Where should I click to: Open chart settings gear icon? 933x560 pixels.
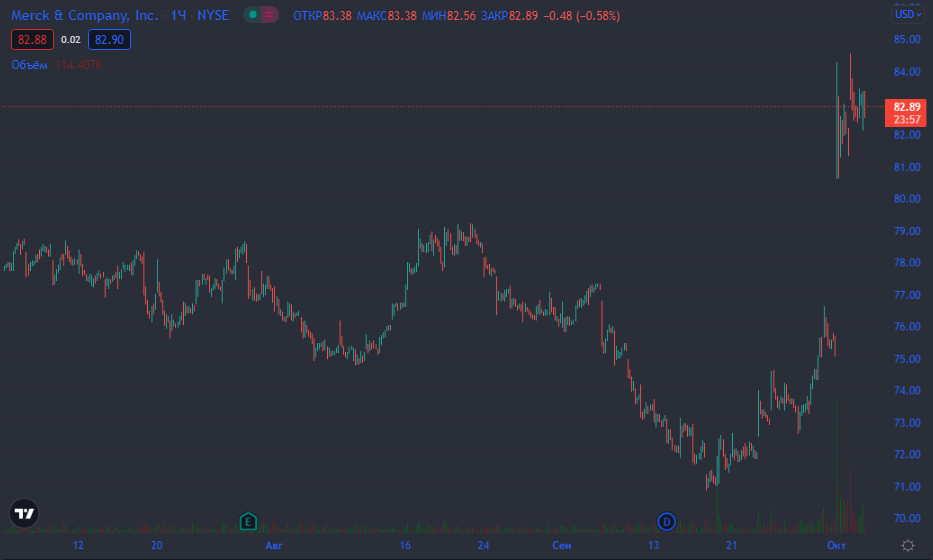tap(908, 545)
